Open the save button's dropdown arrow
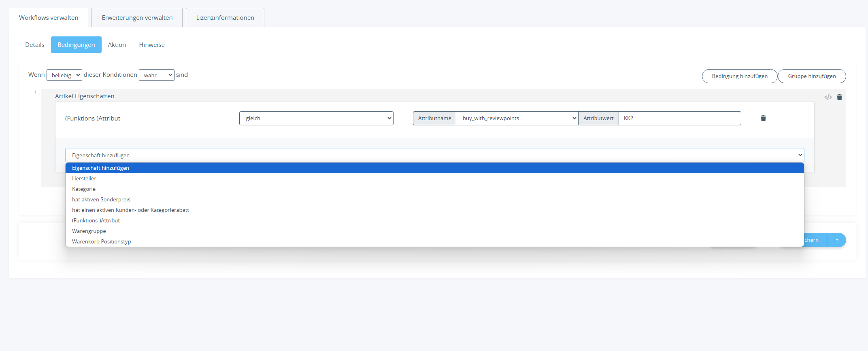This screenshot has width=868, height=351. [x=837, y=240]
